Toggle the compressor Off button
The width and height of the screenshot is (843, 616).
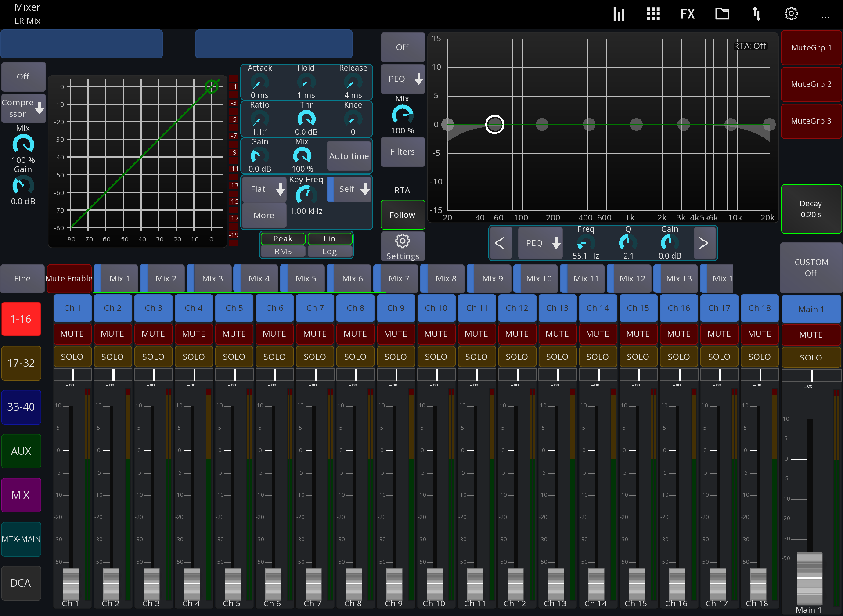(23, 77)
